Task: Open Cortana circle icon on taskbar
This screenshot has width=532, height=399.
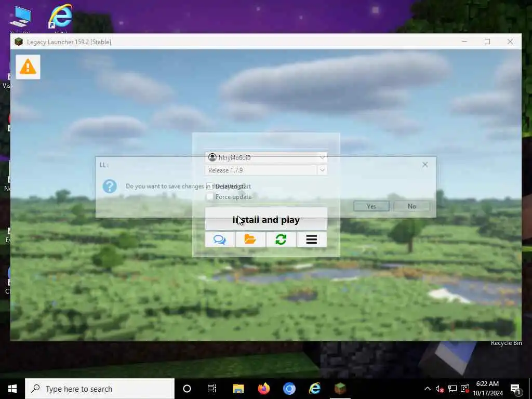Action: (187, 389)
